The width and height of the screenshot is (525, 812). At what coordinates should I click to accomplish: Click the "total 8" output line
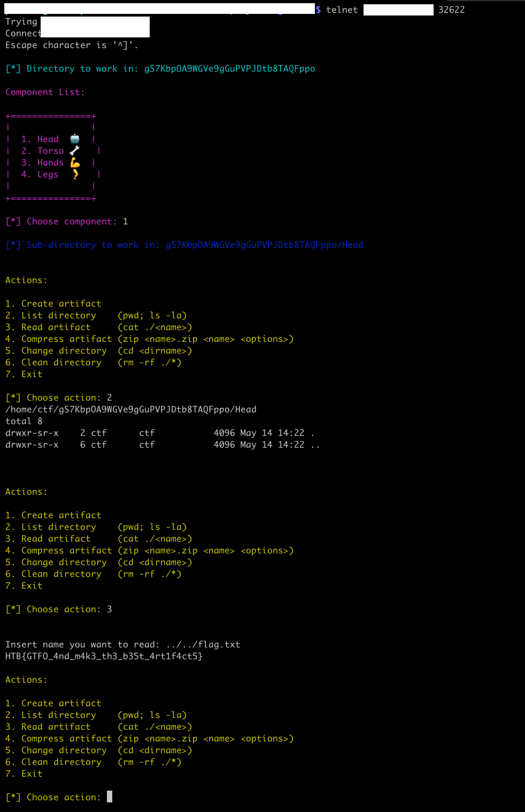(x=24, y=421)
